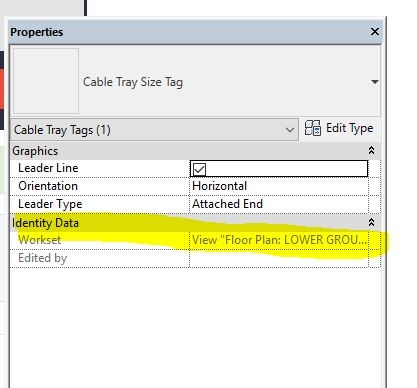Uncheck the Leader Line checkbox
This screenshot has width=417, height=388.
199,169
